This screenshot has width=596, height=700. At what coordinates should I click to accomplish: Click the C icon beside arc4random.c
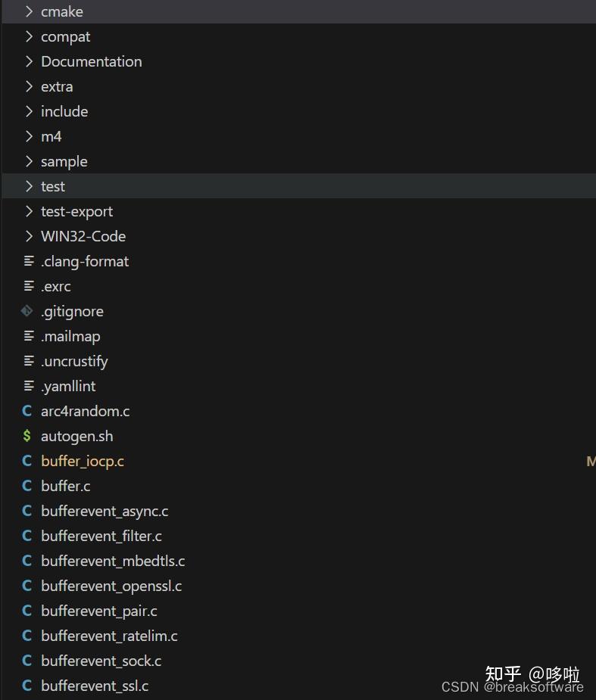(27, 411)
